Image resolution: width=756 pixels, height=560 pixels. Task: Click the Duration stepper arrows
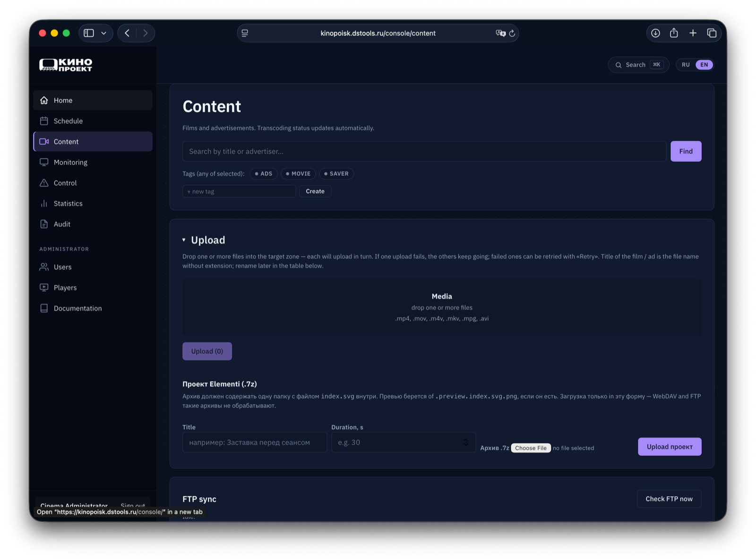(x=465, y=442)
